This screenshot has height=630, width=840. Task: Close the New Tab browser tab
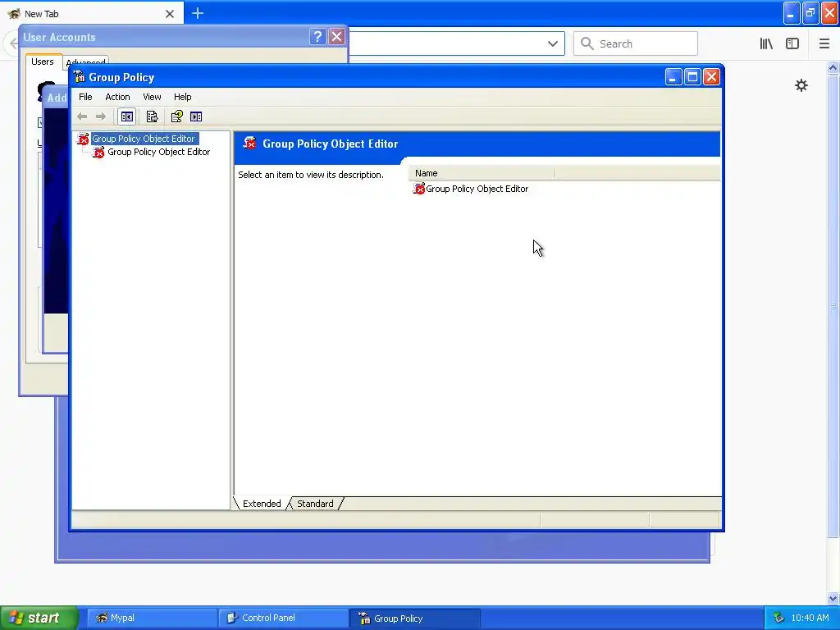169,14
